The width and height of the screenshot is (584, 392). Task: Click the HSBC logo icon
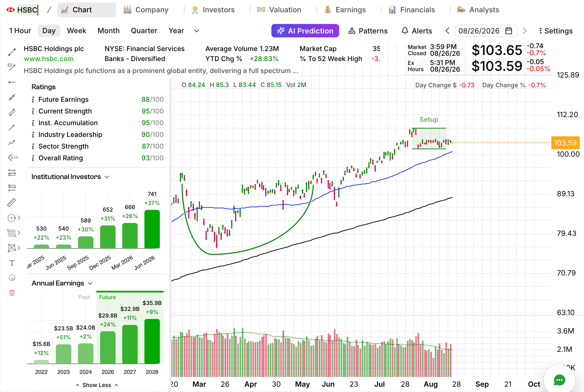[x=11, y=10]
